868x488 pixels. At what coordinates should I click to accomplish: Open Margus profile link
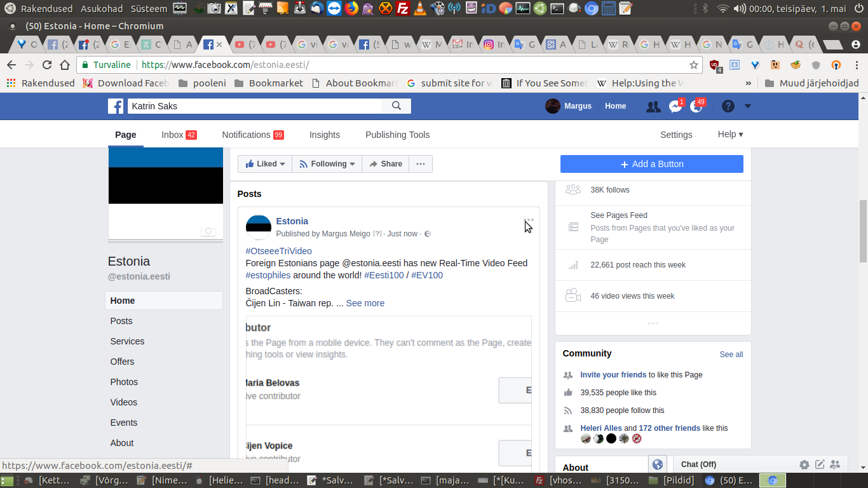click(569, 106)
